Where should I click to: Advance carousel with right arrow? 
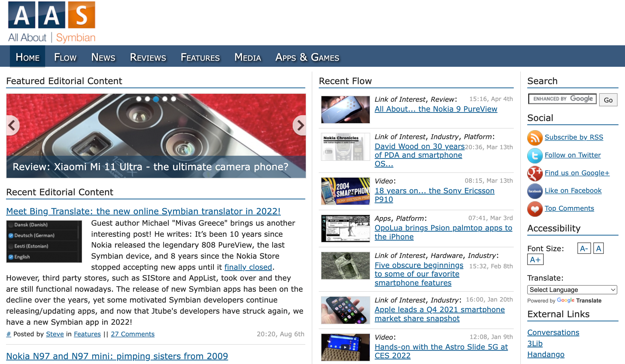pyautogui.click(x=300, y=125)
